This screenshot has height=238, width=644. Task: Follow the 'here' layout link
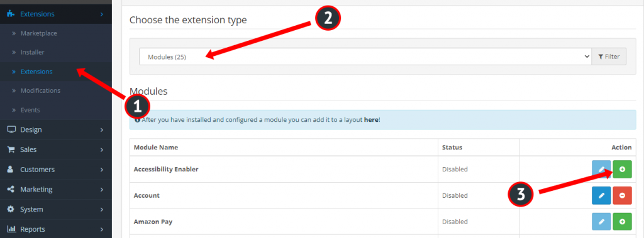pos(371,121)
